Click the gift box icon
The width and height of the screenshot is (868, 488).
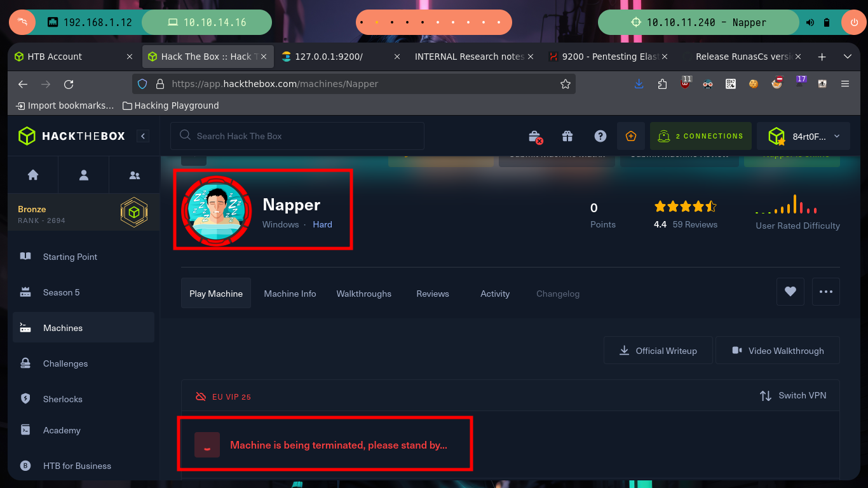click(x=567, y=136)
